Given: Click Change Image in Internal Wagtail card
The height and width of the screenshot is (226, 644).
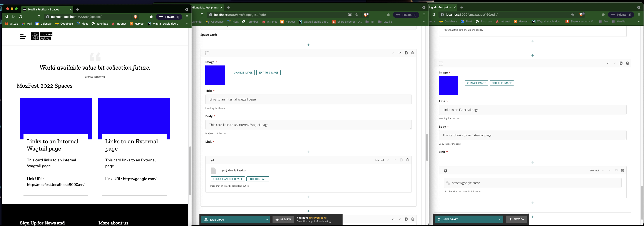Looking at the screenshot, I should [x=243, y=73].
